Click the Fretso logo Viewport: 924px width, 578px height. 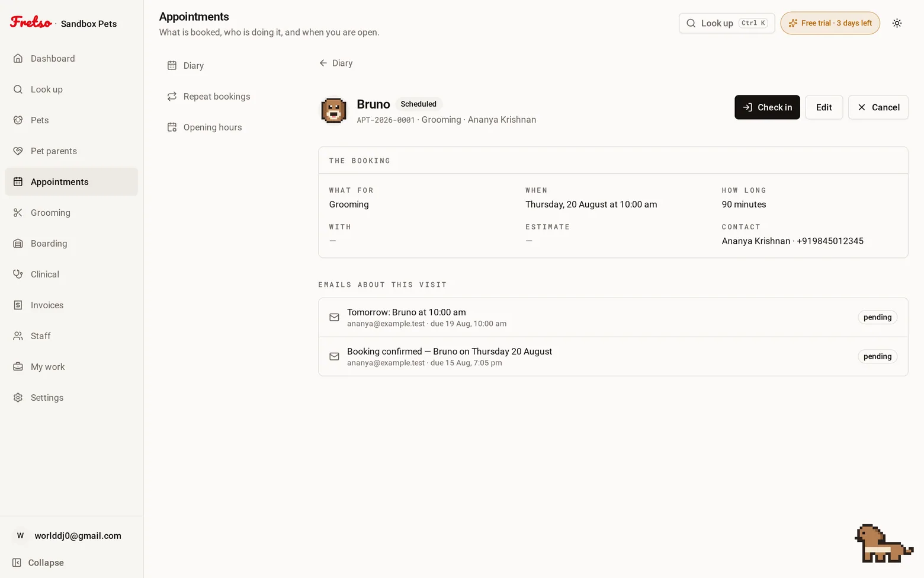pyautogui.click(x=31, y=23)
